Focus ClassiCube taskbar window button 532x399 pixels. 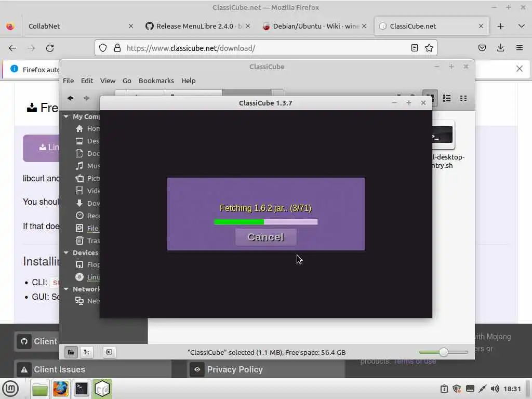coord(102,389)
